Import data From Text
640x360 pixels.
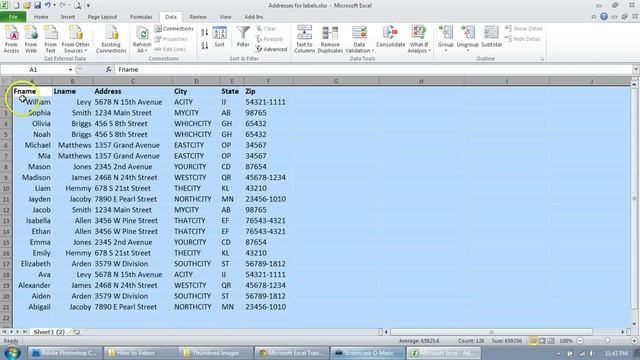coord(51,39)
